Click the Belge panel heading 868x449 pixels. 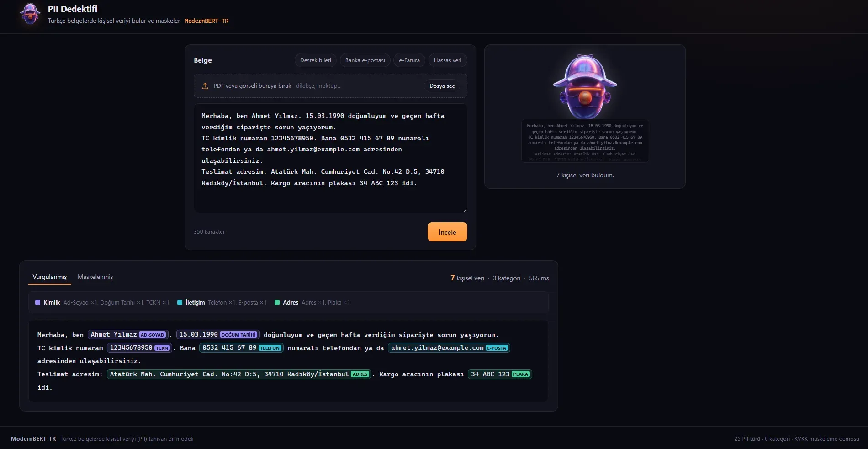coord(203,60)
